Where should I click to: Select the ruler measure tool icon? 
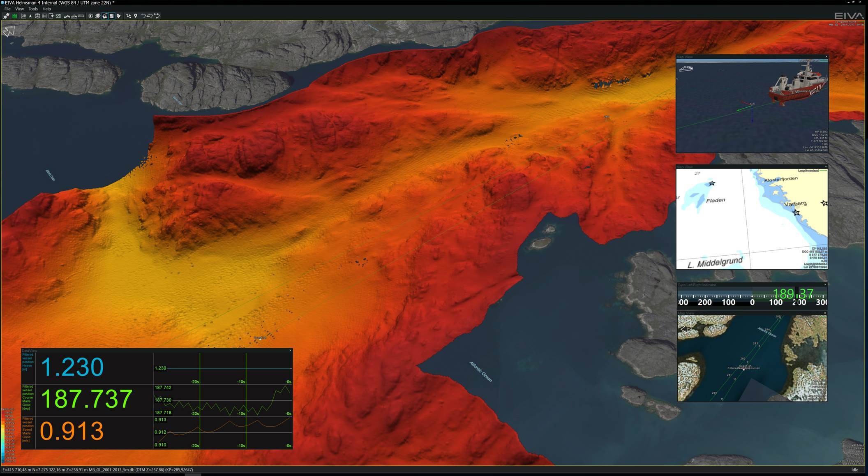click(81, 16)
